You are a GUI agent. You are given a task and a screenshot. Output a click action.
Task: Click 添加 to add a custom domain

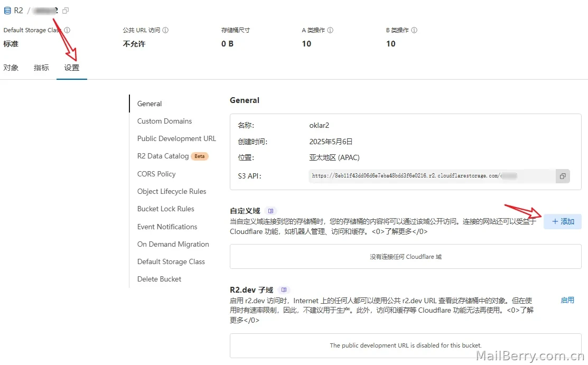click(x=563, y=222)
